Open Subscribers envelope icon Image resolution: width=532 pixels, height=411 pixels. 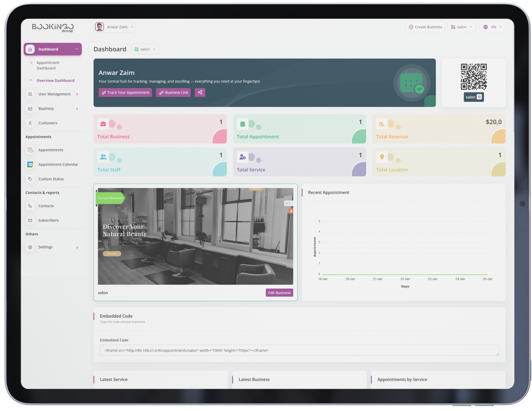[30, 220]
